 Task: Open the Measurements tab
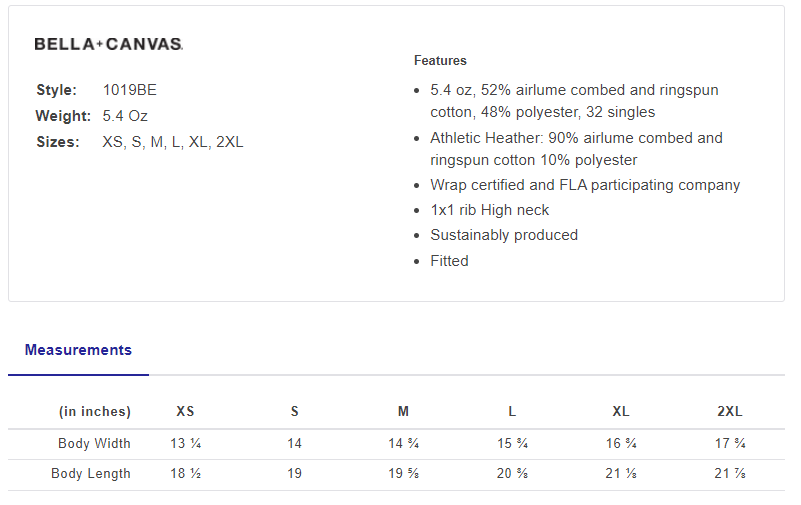pyautogui.click(x=78, y=350)
